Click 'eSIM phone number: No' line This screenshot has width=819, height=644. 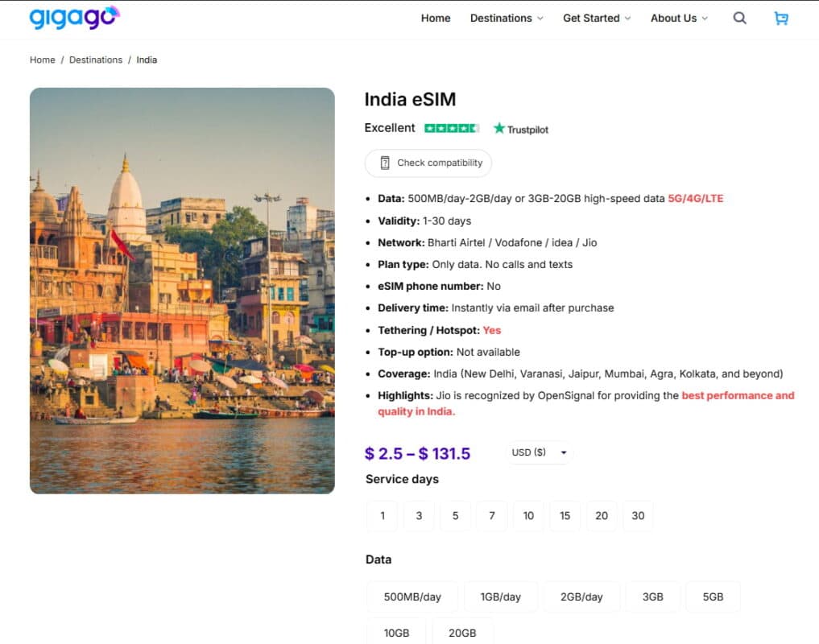pos(439,287)
